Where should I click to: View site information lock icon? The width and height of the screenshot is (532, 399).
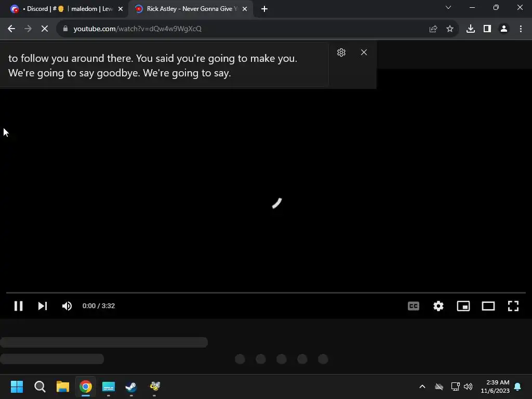tap(65, 29)
